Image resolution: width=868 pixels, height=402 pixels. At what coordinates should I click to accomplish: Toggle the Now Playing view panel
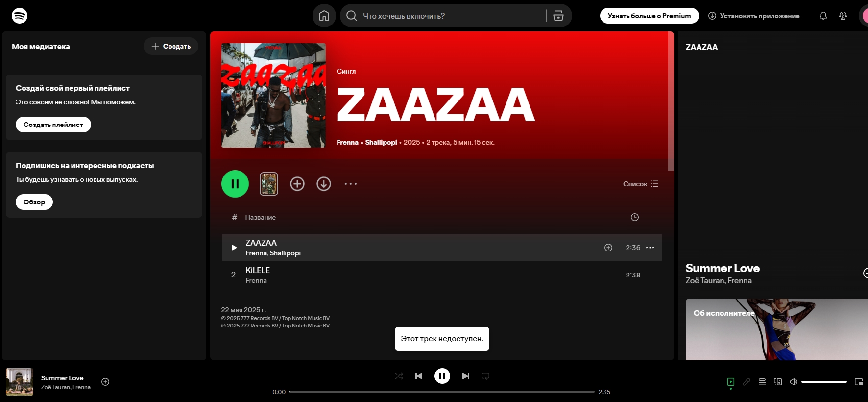[730, 382]
